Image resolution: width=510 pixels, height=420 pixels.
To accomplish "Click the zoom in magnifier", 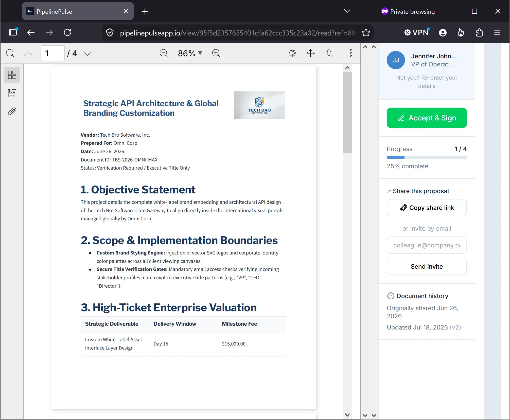I will pos(216,53).
